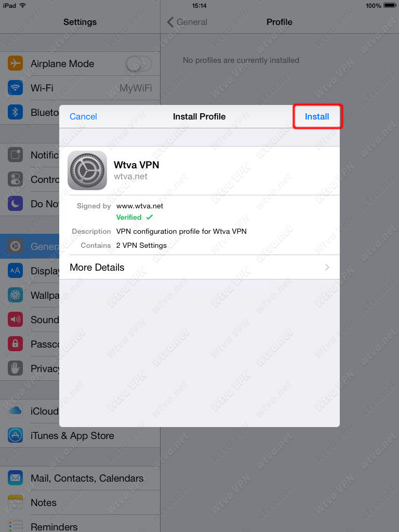Click the Passcode lock icon
This screenshot has height=532, width=399.
point(15,344)
